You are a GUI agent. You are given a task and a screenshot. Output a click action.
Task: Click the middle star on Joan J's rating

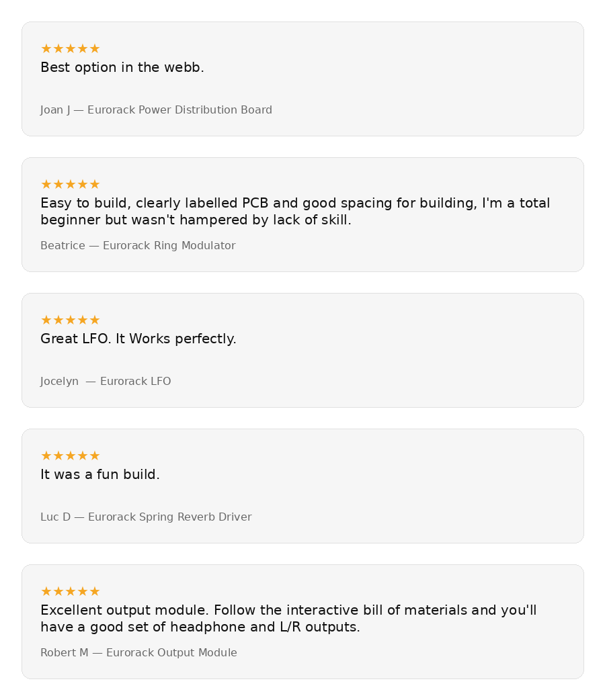(71, 49)
